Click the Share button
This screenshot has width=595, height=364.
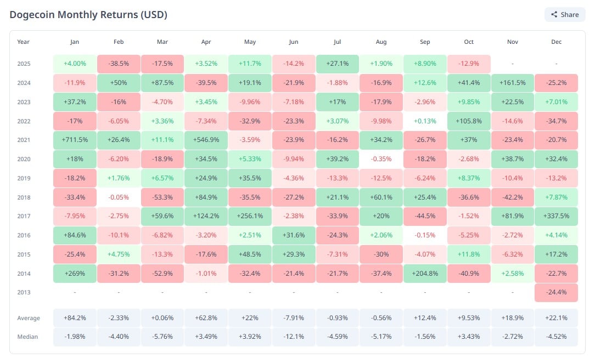(x=565, y=15)
